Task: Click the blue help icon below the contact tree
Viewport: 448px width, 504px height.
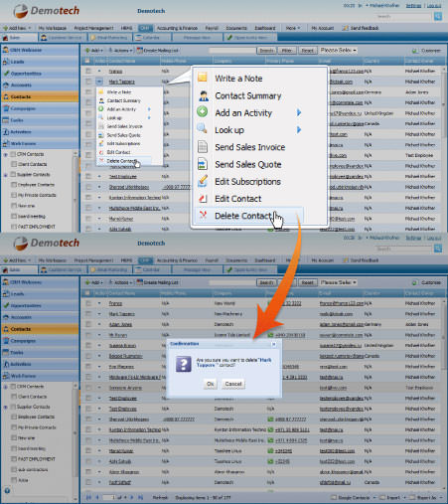Action: click(x=7, y=491)
